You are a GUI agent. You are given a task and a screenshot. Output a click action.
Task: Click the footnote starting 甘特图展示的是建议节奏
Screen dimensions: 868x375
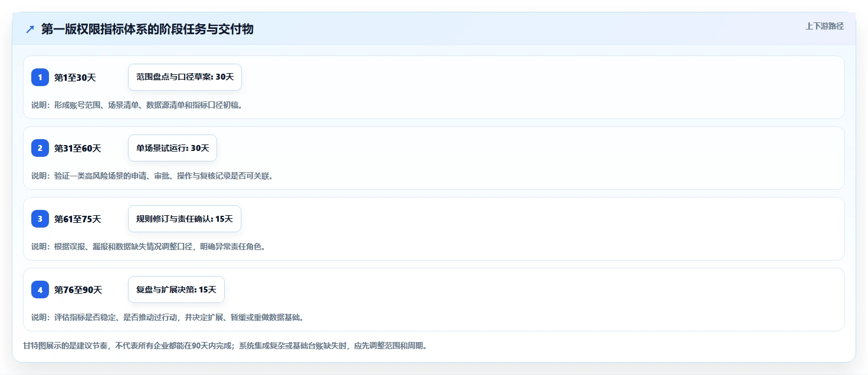coord(225,346)
